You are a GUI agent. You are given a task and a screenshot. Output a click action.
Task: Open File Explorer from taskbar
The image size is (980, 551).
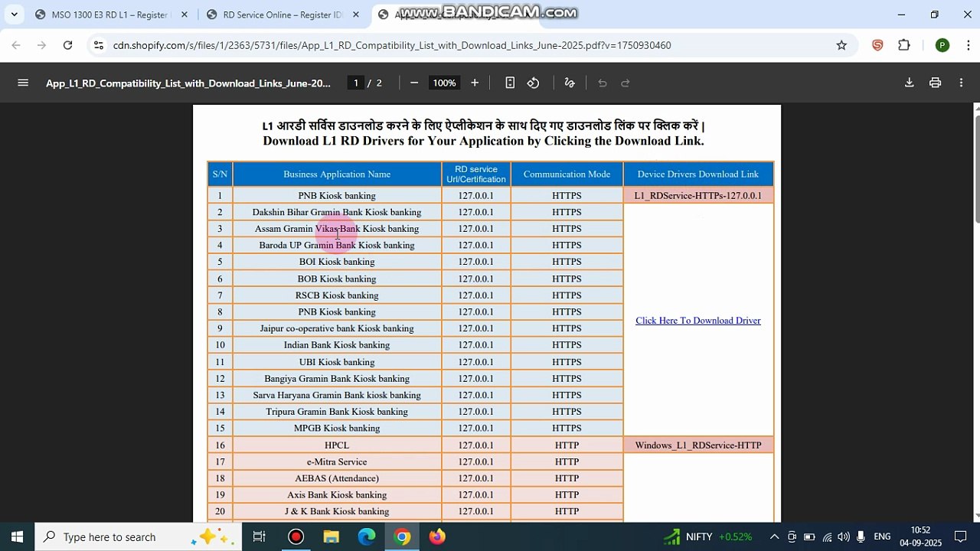click(331, 537)
